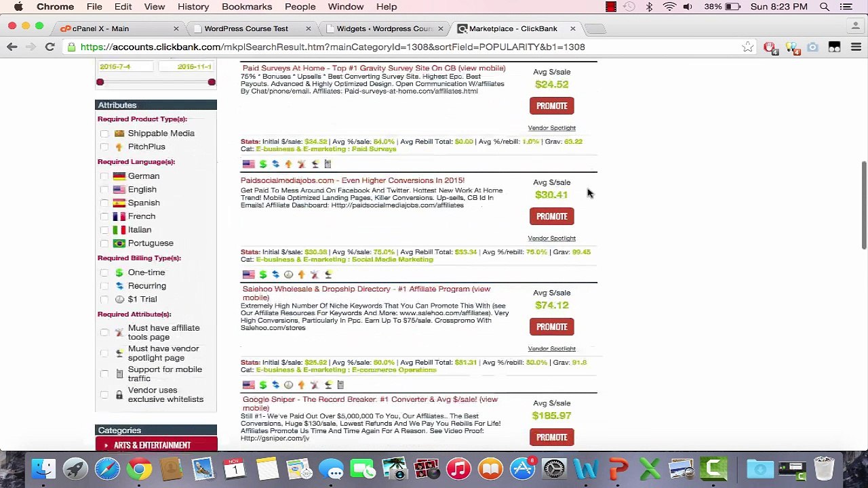Click the vendor spotlight lamp icon in Paidsocialmediajobs row
Screen dimensions: 868x488
(x=328, y=274)
